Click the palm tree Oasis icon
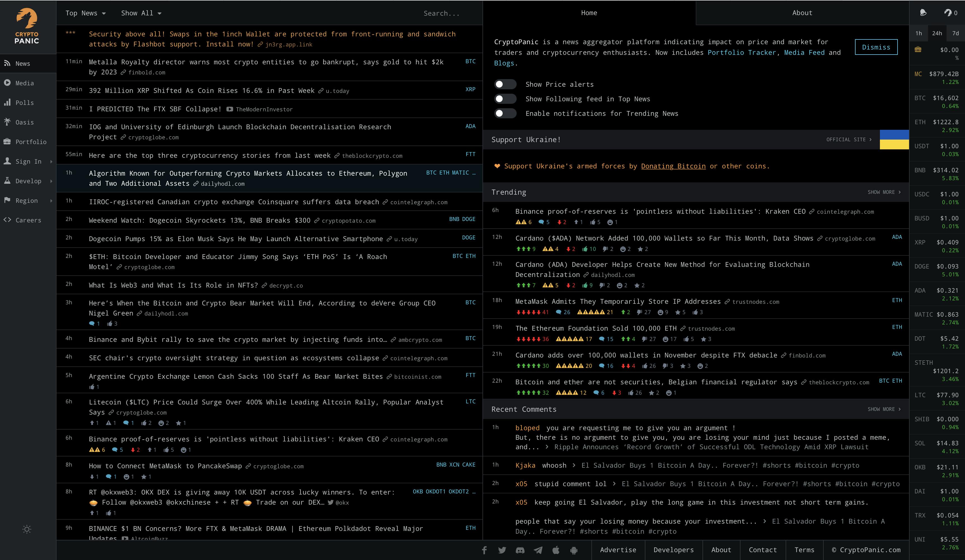 pos(7,122)
